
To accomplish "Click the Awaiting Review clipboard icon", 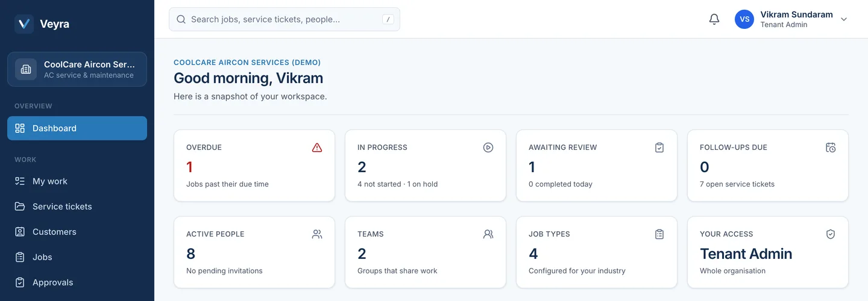I will pos(659,147).
